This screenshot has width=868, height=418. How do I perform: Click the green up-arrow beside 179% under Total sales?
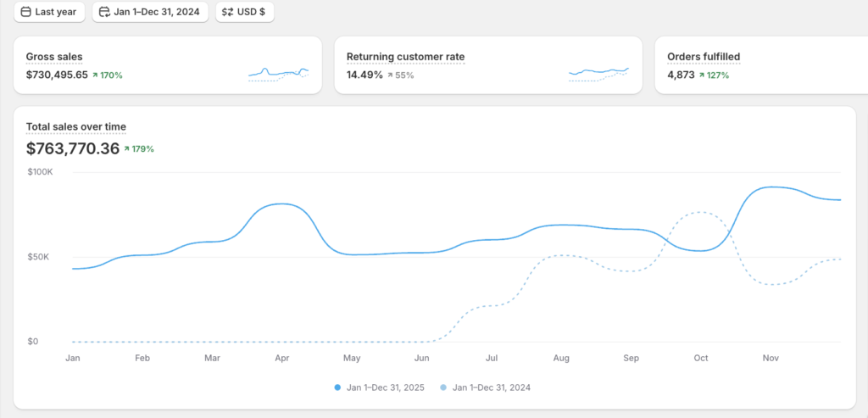[x=126, y=149]
